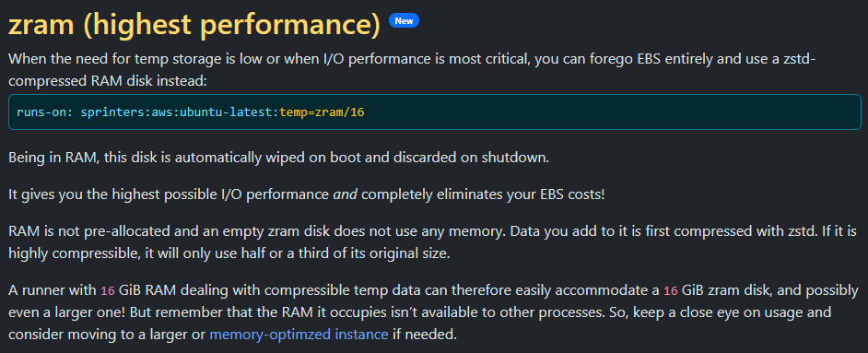Click the pink "16" before "GiB zram disk"

pyautogui.click(x=671, y=290)
